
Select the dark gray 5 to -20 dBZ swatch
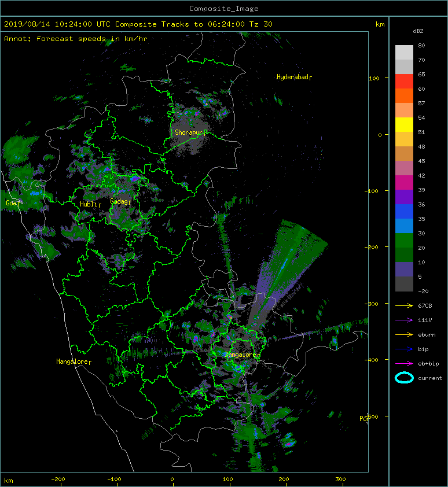coord(404,284)
